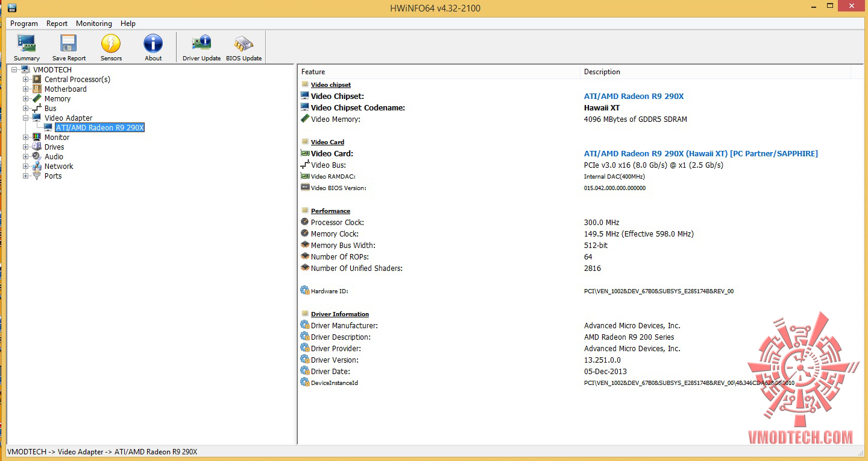Click the Motherboard tree icon
Image resolution: width=868 pixels, height=461 pixels.
pos(37,89)
